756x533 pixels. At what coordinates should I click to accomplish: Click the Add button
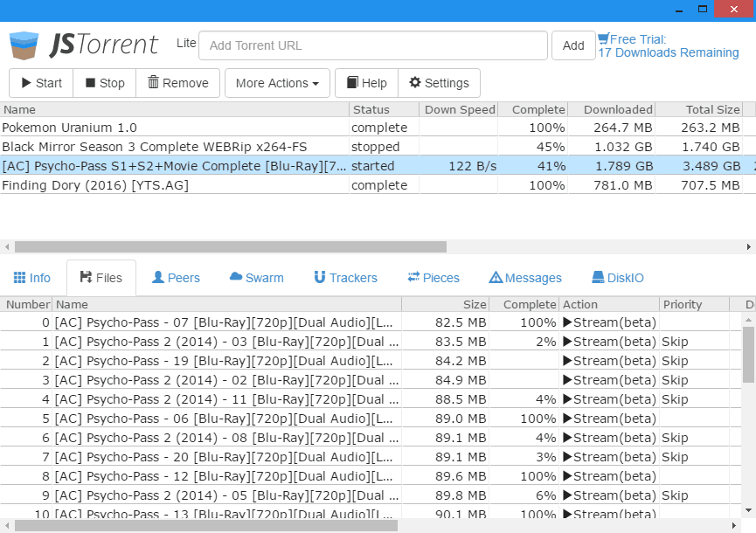[573, 45]
